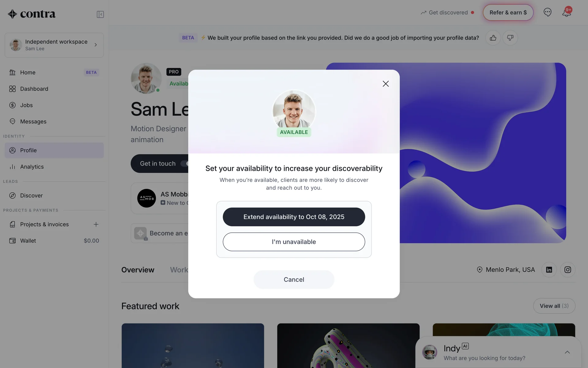
Task: Cancel the availability dialog
Action: pos(294,279)
